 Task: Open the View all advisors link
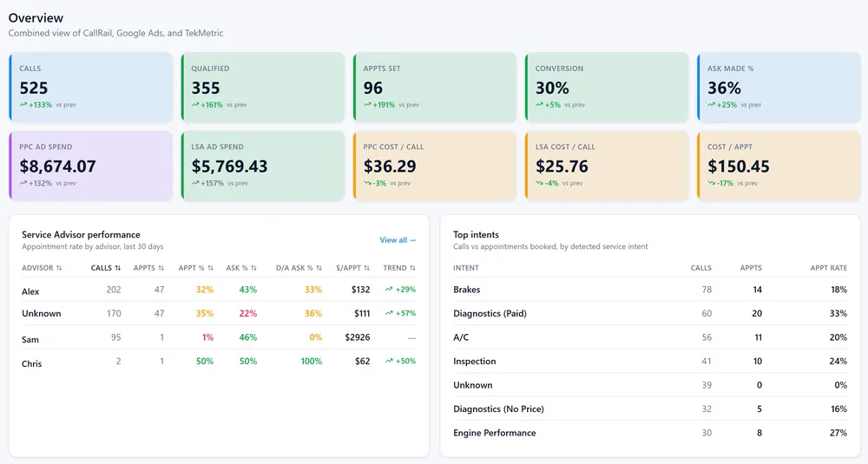click(x=398, y=240)
